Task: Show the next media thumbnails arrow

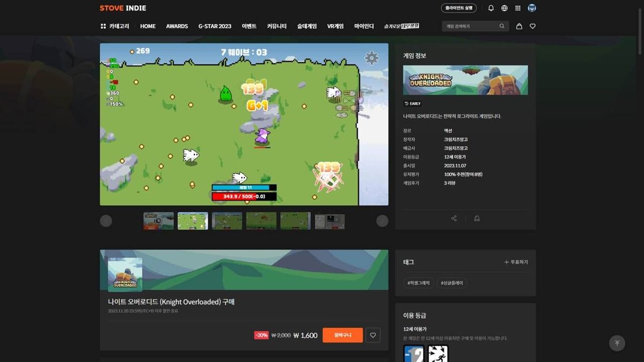Action: pyautogui.click(x=382, y=221)
